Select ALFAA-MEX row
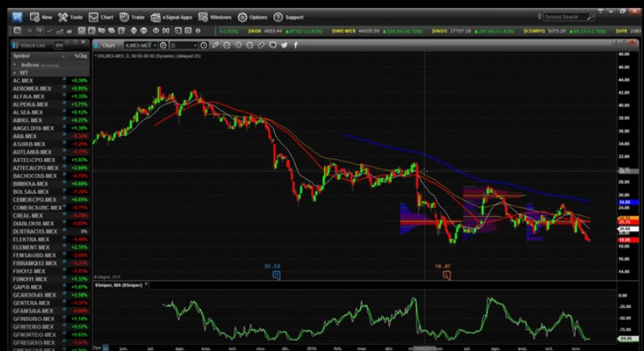Screen dimensions: 644x351 (x=51, y=96)
